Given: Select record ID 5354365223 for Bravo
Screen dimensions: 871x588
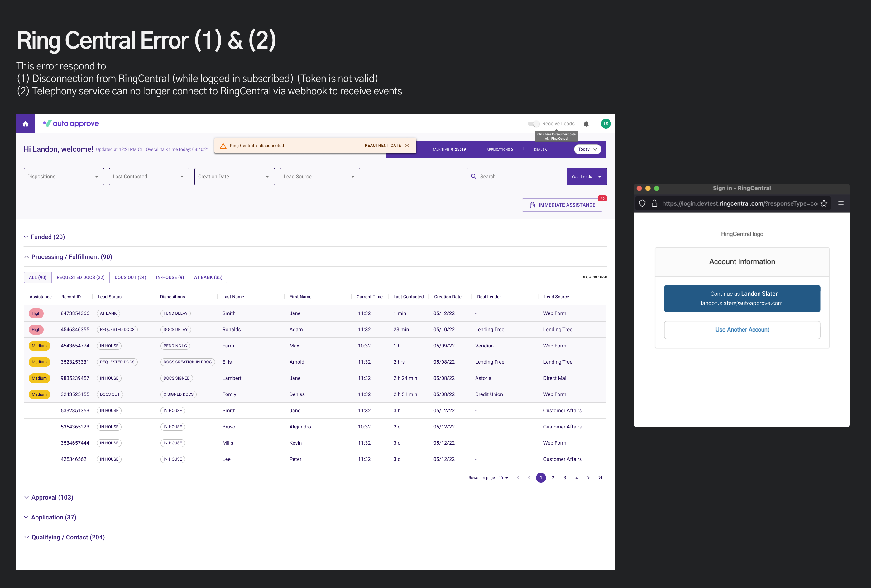Looking at the screenshot, I should [75, 427].
